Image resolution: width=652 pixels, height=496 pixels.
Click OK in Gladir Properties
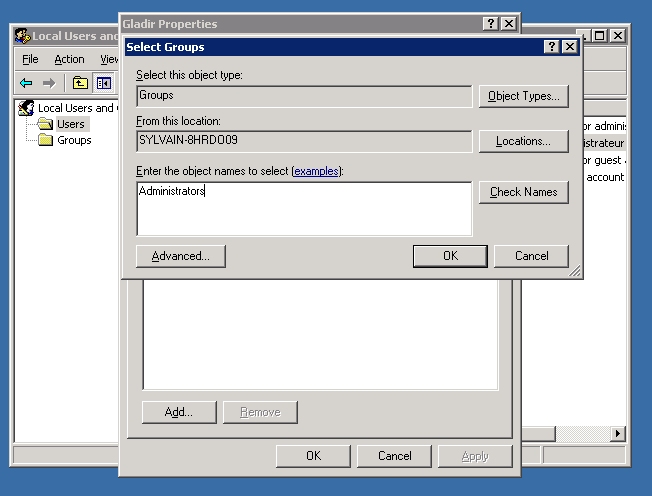(313, 456)
